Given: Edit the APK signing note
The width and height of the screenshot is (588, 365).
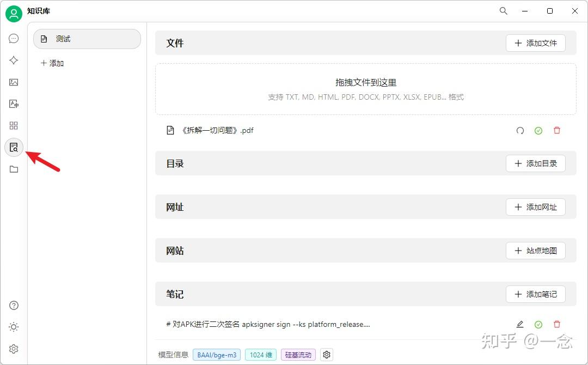Looking at the screenshot, I should (x=520, y=324).
